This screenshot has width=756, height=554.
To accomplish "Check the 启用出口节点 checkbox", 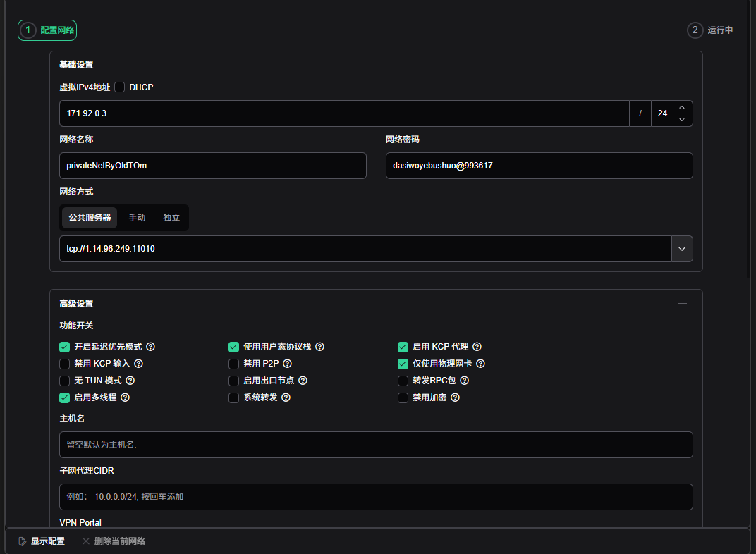I will 234,381.
